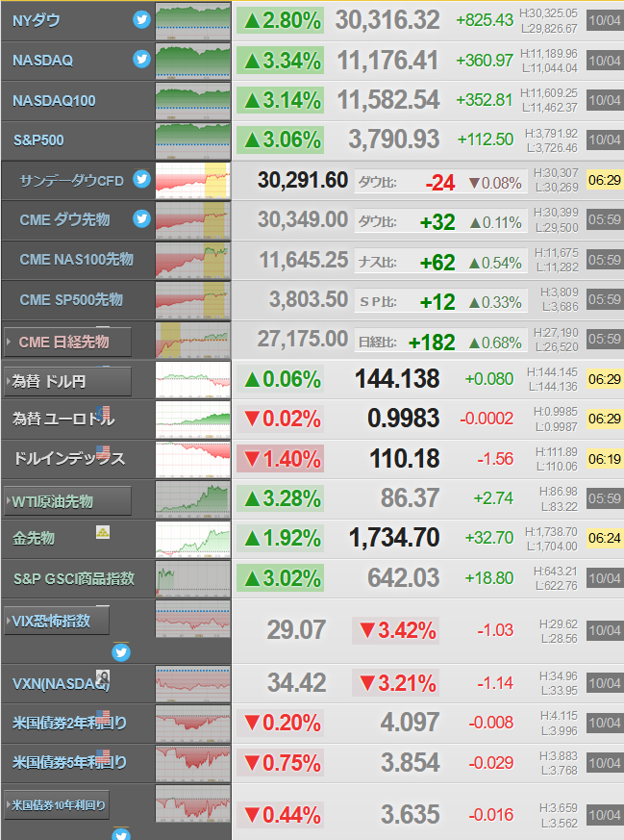Click the price 30,316.32
This screenshot has width=624, height=840.
coord(387,20)
